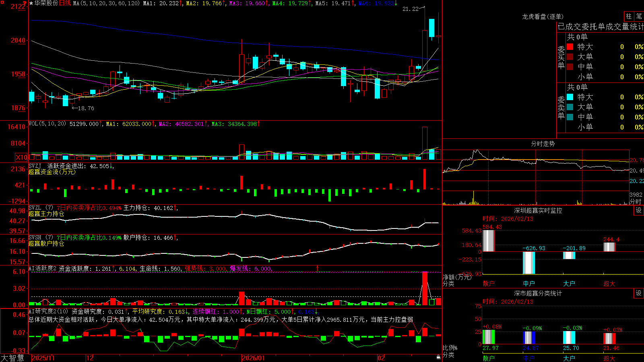Click 大户 bar showing -201.89
The image size is (644, 362).
569,255
